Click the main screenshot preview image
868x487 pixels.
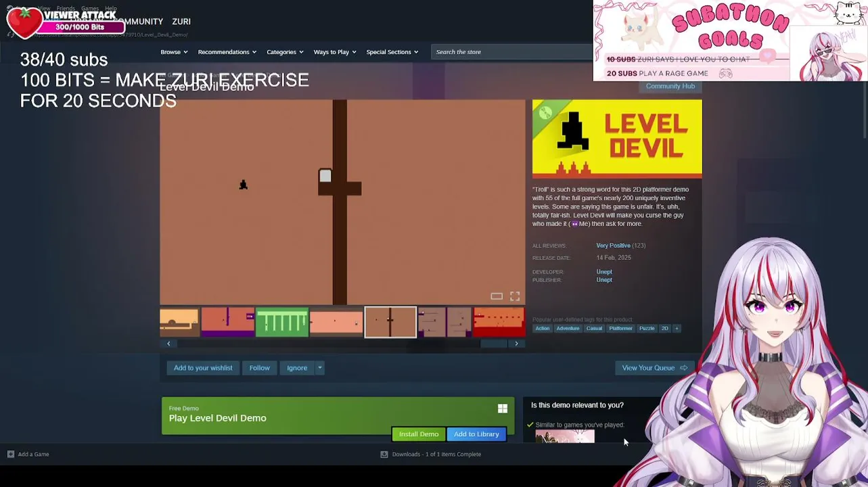pyautogui.click(x=342, y=202)
